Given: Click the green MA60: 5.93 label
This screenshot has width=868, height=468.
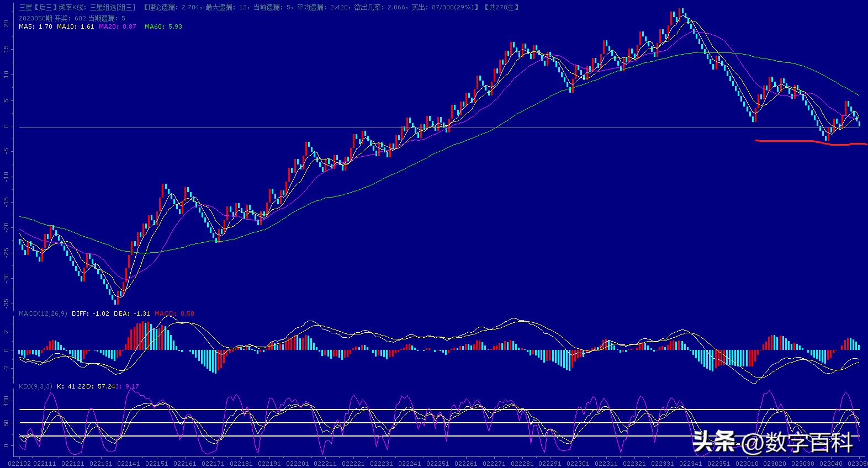Looking at the screenshot, I should [x=163, y=26].
